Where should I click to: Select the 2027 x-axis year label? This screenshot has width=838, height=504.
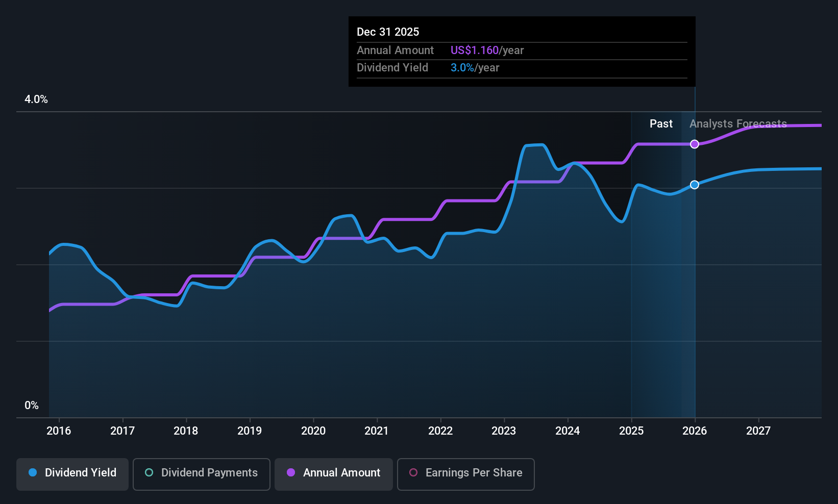[758, 431]
